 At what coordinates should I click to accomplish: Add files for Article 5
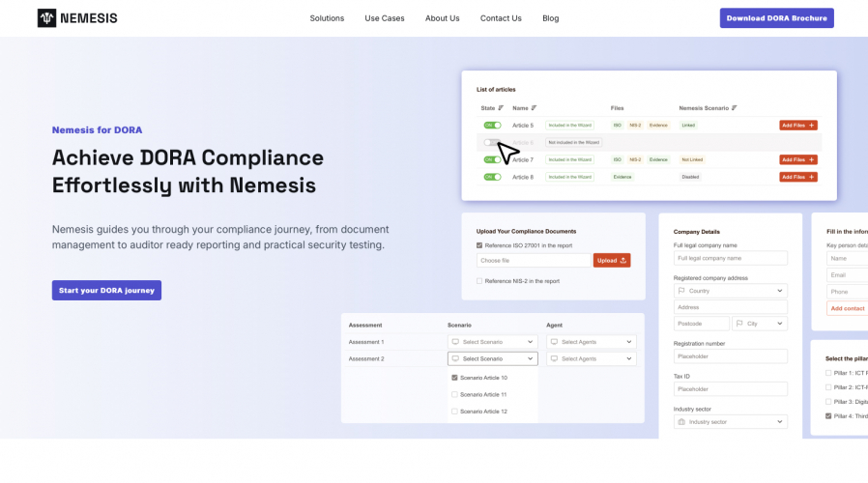(x=798, y=126)
